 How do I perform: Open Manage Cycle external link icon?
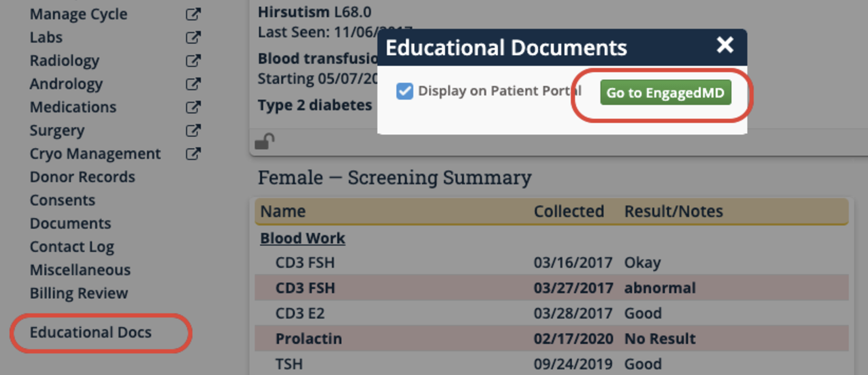pos(193,15)
